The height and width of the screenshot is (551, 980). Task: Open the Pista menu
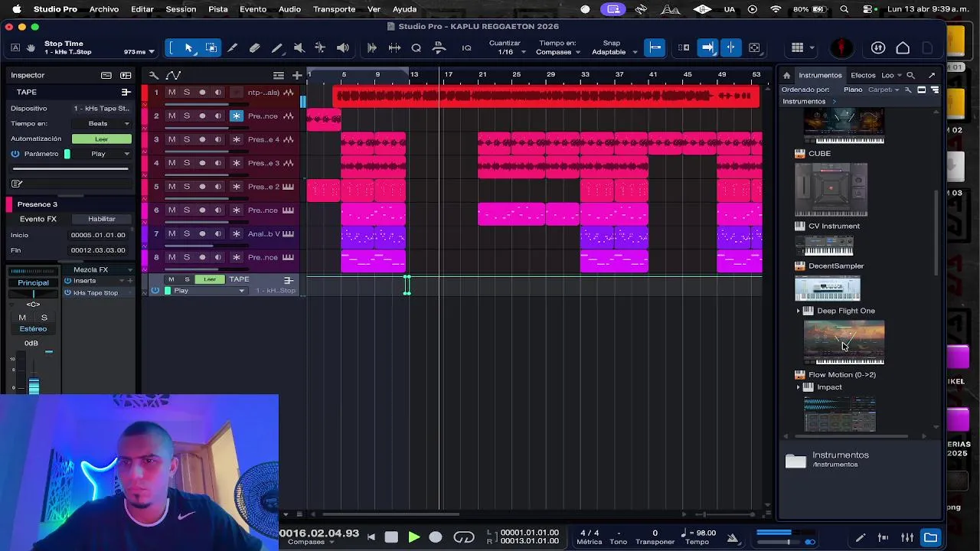tap(218, 9)
